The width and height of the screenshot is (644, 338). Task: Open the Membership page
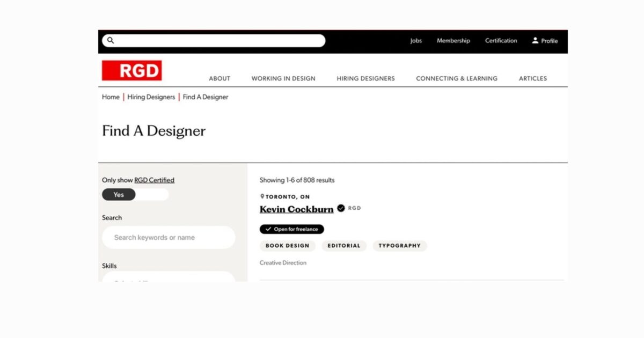(453, 40)
